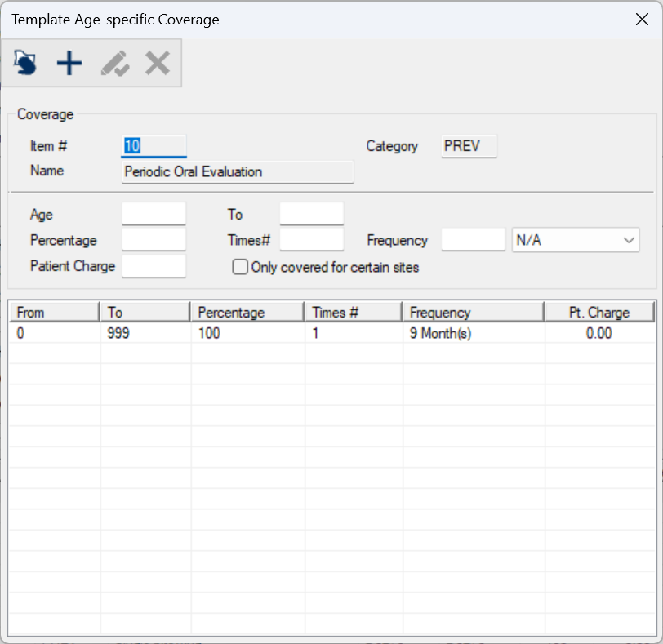Click the pencil edit icon in toolbar

[x=114, y=63]
